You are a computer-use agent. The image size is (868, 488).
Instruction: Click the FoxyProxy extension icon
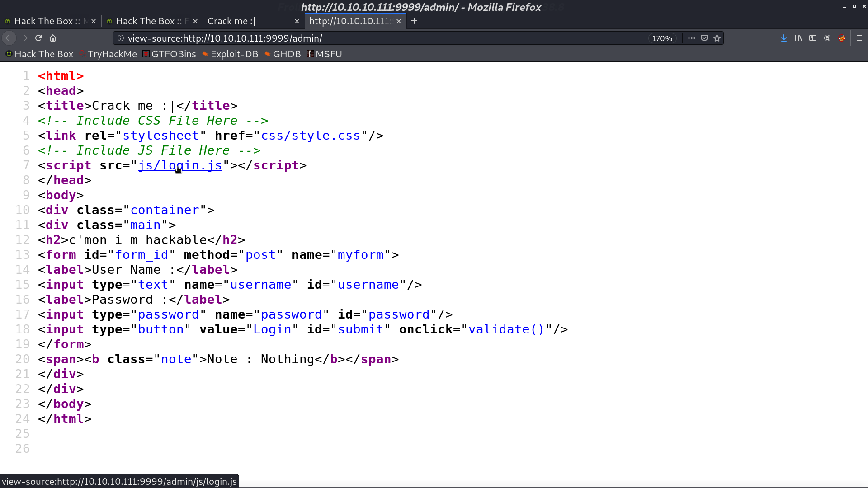pos(841,38)
